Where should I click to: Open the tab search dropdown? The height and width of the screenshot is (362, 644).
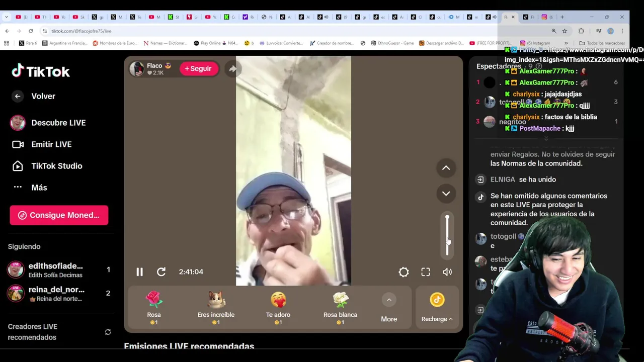pyautogui.click(x=6, y=17)
